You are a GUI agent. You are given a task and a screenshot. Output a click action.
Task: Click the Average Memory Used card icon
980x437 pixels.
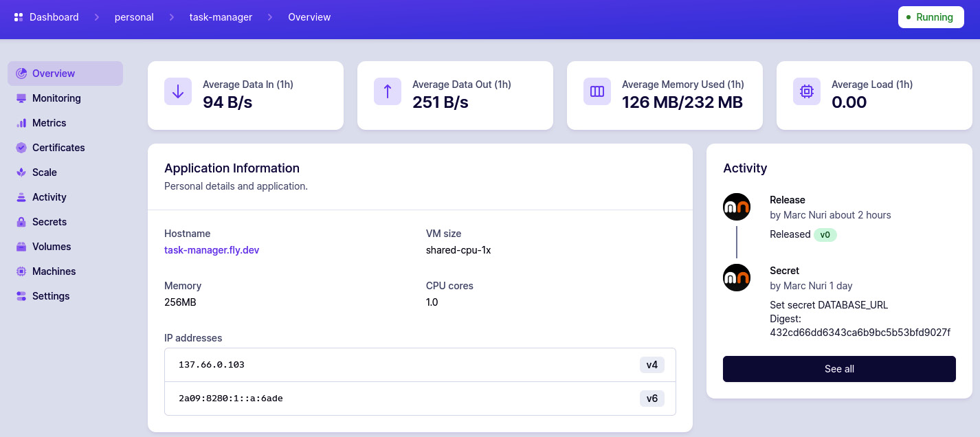pos(597,91)
